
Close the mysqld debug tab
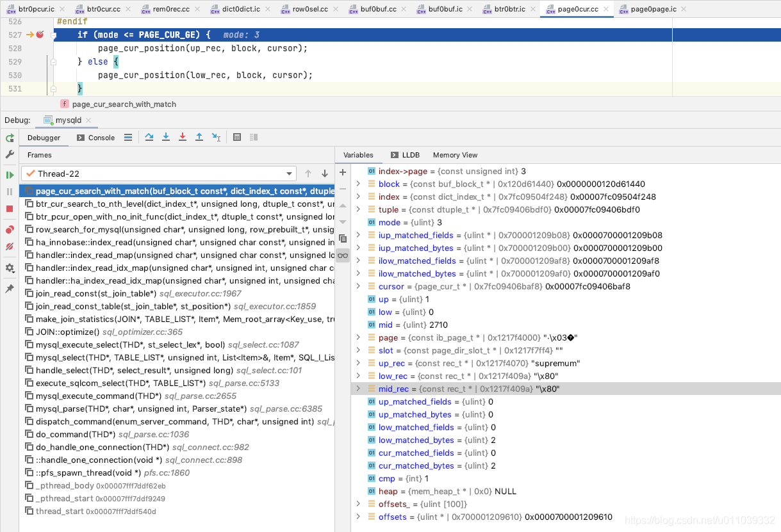click(x=89, y=120)
